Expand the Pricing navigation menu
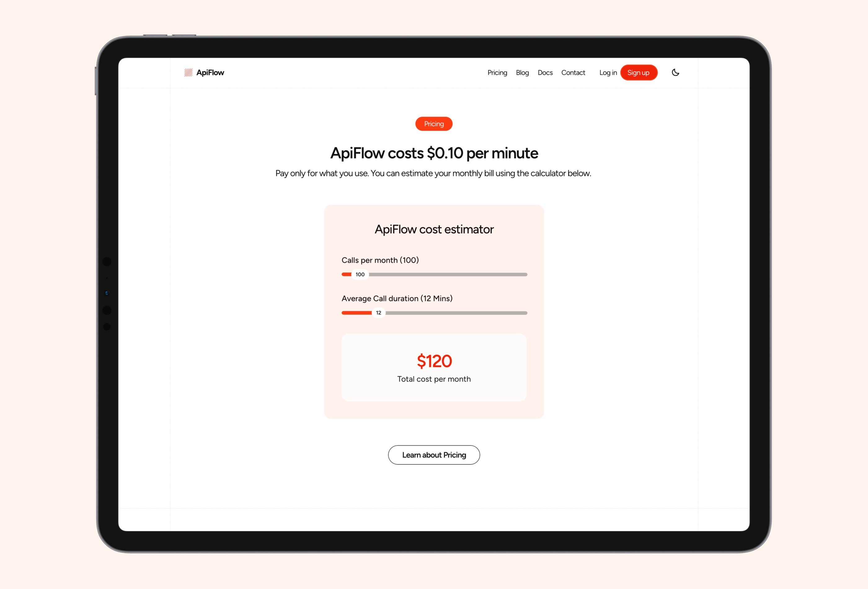The image size is (868, 589). click(x=498, y=72)
